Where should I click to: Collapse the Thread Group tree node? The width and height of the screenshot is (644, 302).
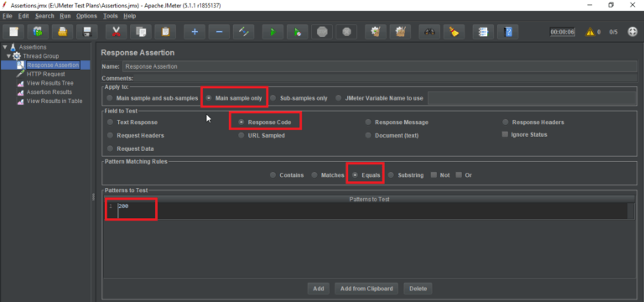(x=8, y=56)
